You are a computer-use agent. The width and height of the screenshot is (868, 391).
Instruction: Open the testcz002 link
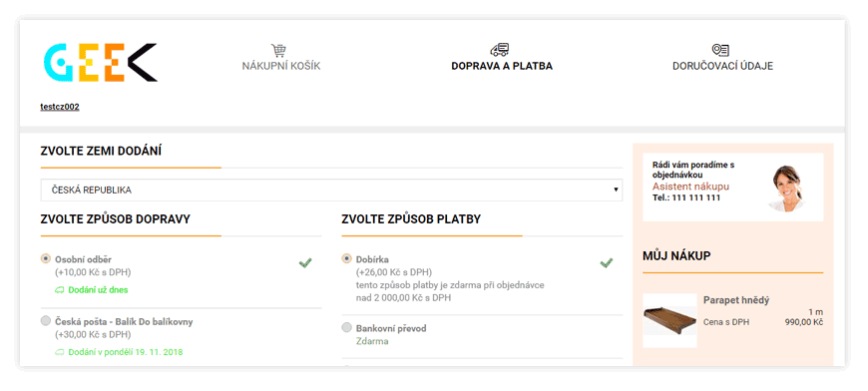point(60,107)
